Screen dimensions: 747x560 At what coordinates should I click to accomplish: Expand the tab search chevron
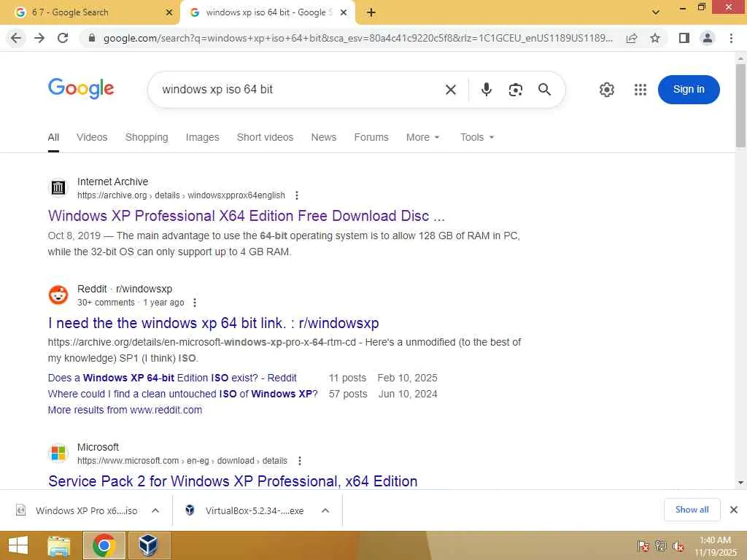656,12
